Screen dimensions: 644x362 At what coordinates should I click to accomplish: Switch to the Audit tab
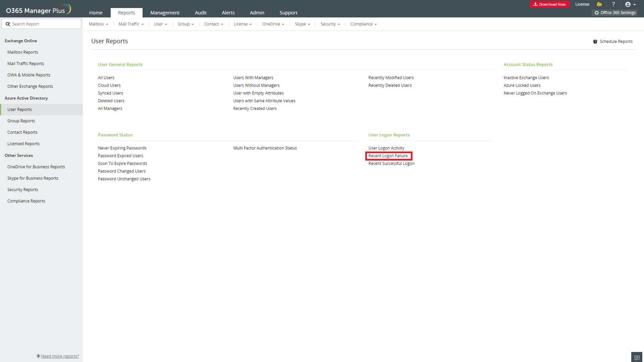click(x=201, y=13)
